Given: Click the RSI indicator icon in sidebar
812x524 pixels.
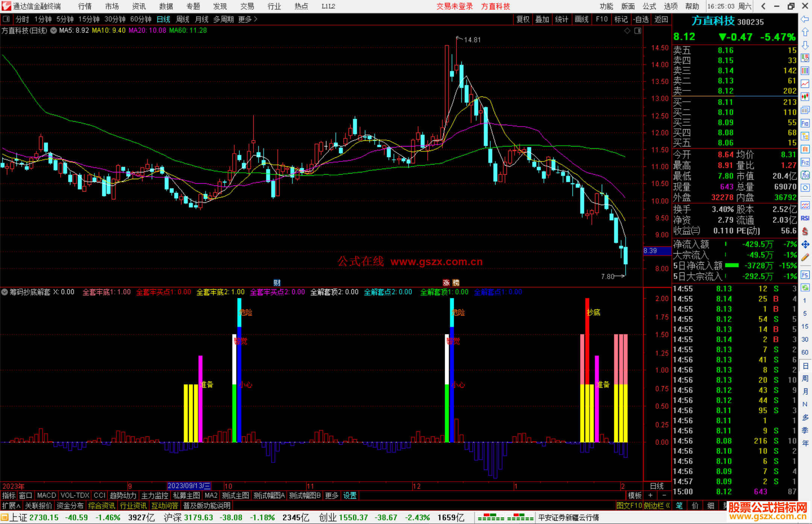Looking at the screenshot, I should (x=805, y=218).
